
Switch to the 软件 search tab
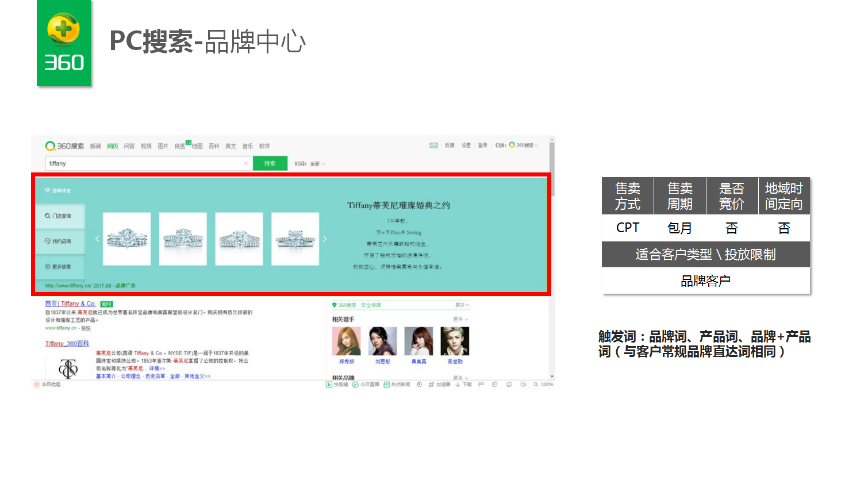[x=264, y=146]
